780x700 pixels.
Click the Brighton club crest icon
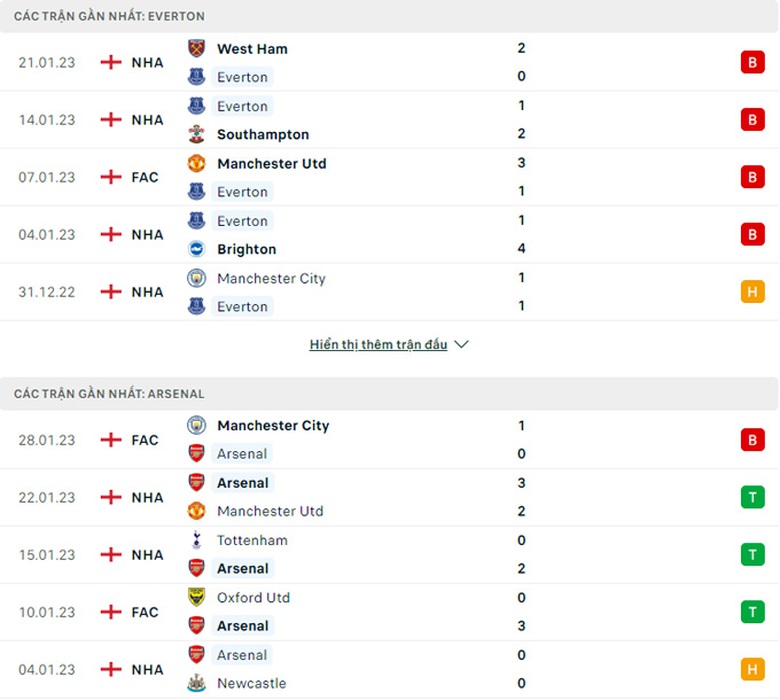196,249
